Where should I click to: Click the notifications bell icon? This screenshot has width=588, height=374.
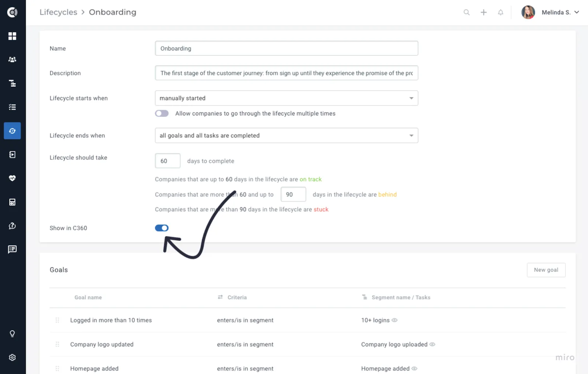(x=501, y=12)
